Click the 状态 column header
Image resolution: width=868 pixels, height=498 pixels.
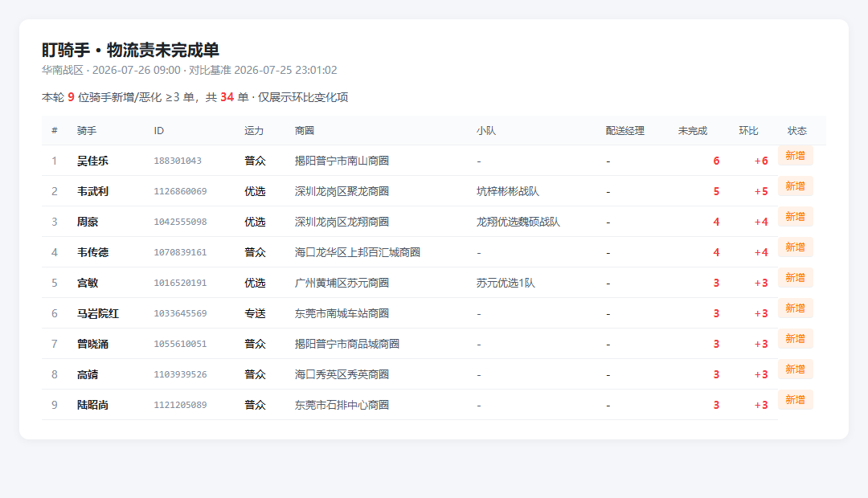pos(797,131)
